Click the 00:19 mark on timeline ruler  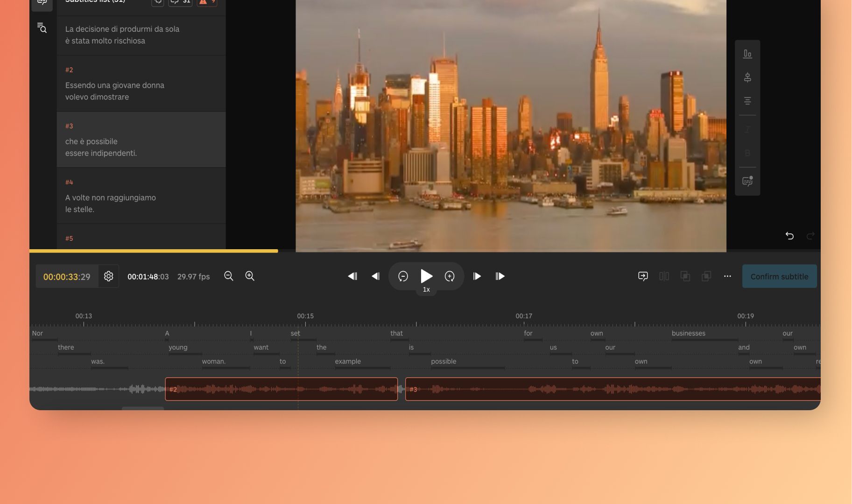(x=746, y=316)
